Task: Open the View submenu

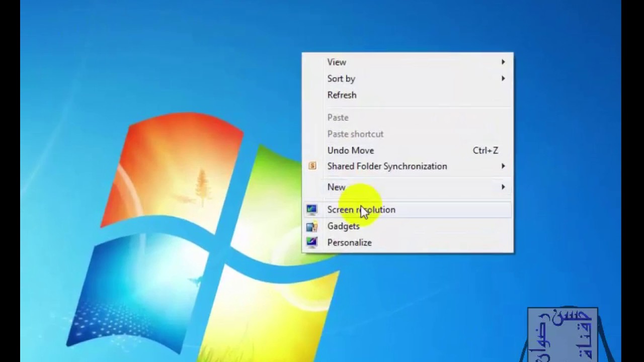Action: click(x=408, y=62)
